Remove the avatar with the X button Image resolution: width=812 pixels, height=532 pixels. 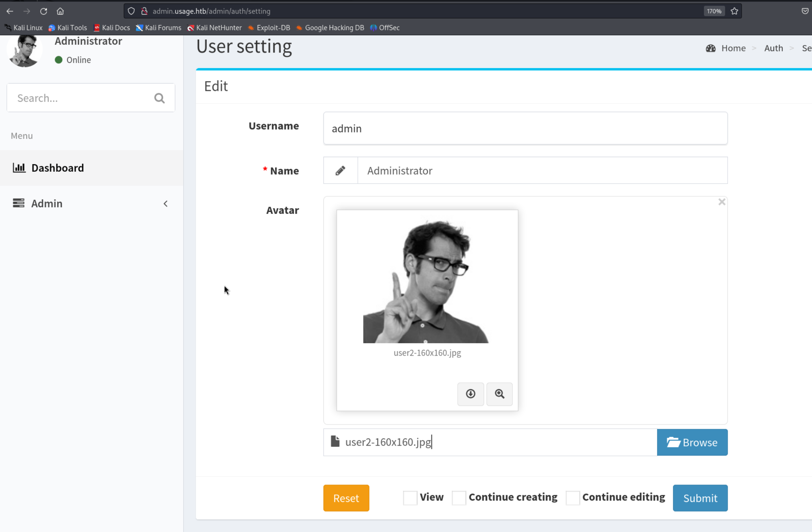(x=722, y=202)
